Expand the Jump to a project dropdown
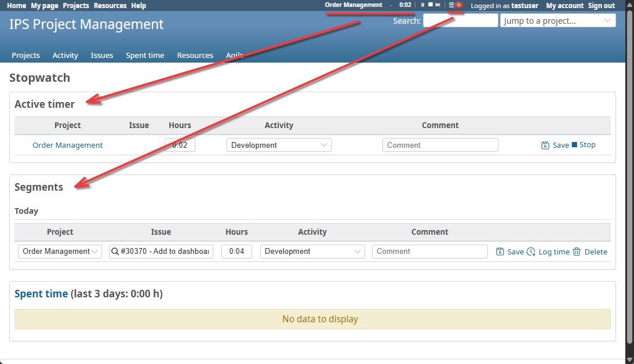This screenshot has height=364, width=634. coord(558,21)
